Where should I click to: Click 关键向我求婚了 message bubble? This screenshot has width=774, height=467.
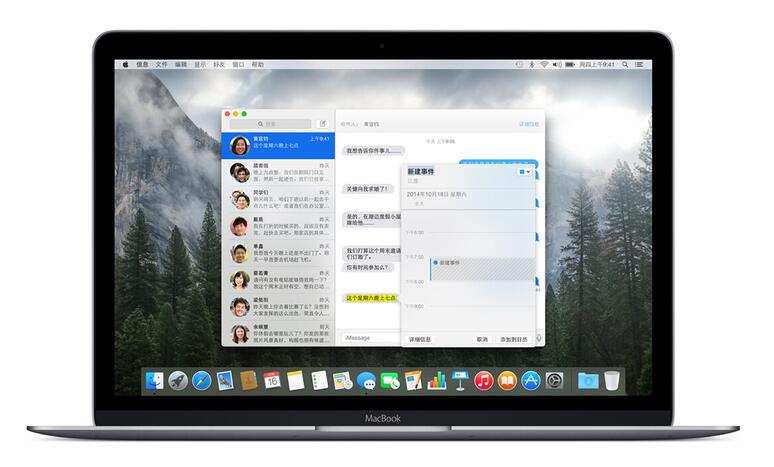pyautogui.click(x=367, y=189)
